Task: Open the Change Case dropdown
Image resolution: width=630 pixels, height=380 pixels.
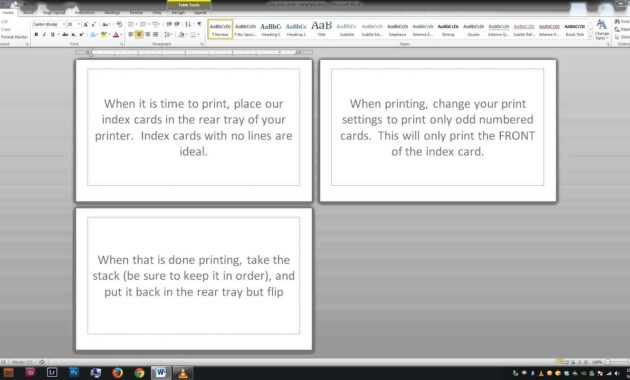Action: [106, 25]
